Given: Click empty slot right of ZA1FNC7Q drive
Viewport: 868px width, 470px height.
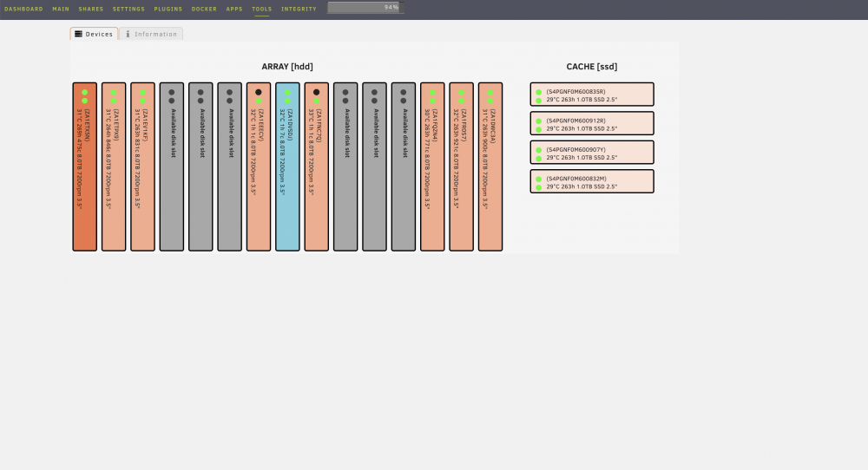Looking at the screenshot, I should (x=345, y=166).
